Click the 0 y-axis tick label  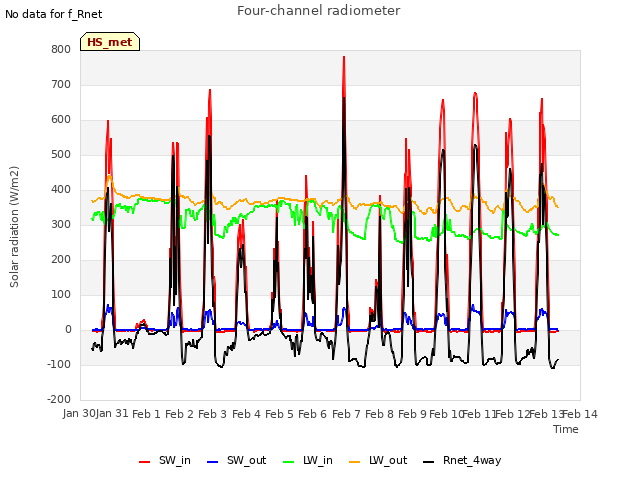pos(68,330)
